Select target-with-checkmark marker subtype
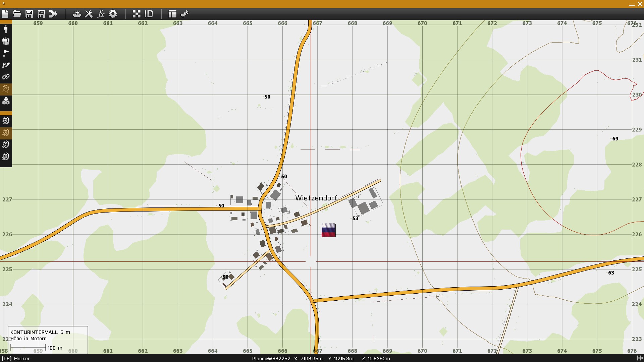Image resolution: width=644 pixels, height=362 pixels. tap(6, 144)
